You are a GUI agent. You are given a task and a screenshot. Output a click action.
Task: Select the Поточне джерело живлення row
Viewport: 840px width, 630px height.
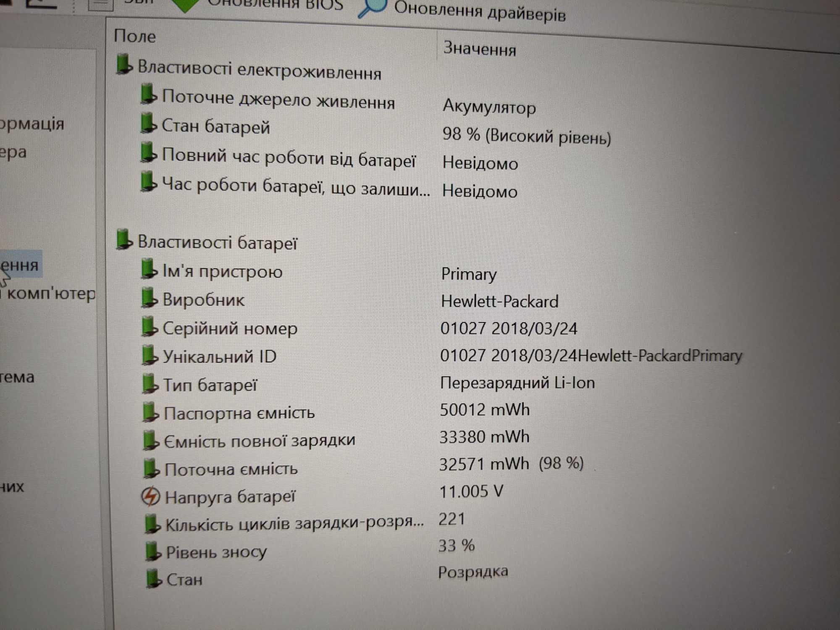(x=339, y=101)
